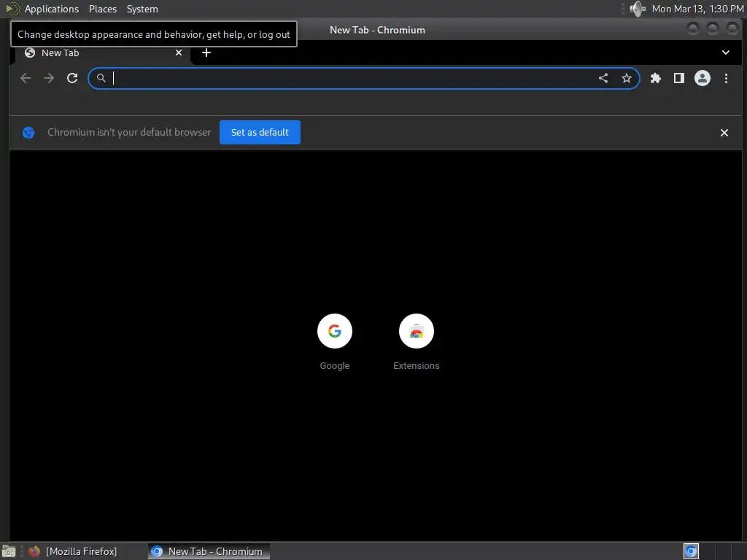Open the Applications menu
This screenshot has width=747, height=560.
point(52,9)
